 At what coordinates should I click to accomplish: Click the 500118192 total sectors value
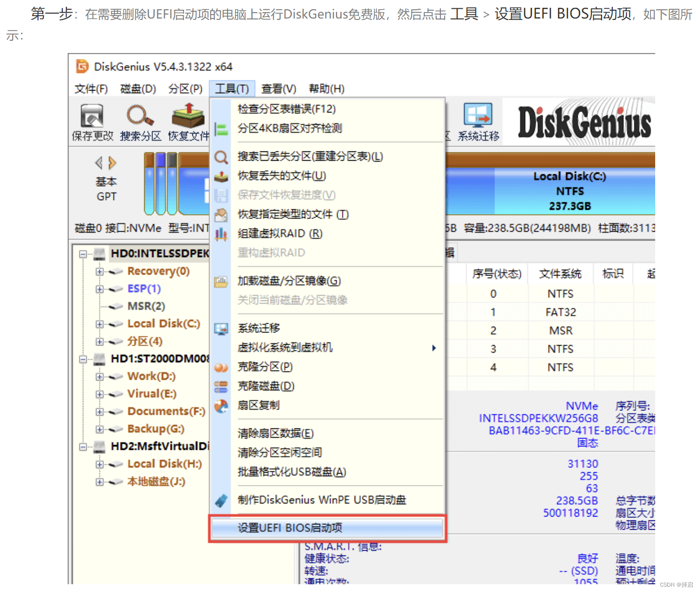(570, 513)
